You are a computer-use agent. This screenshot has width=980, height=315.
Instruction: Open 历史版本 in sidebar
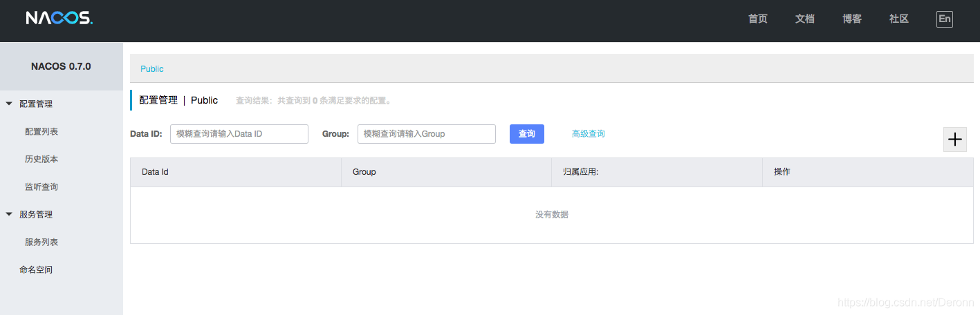tap(41, 160)
